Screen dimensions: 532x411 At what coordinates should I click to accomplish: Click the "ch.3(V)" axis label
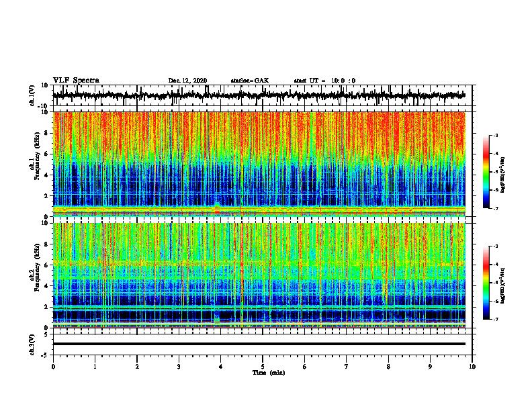[x=32, y=345]
